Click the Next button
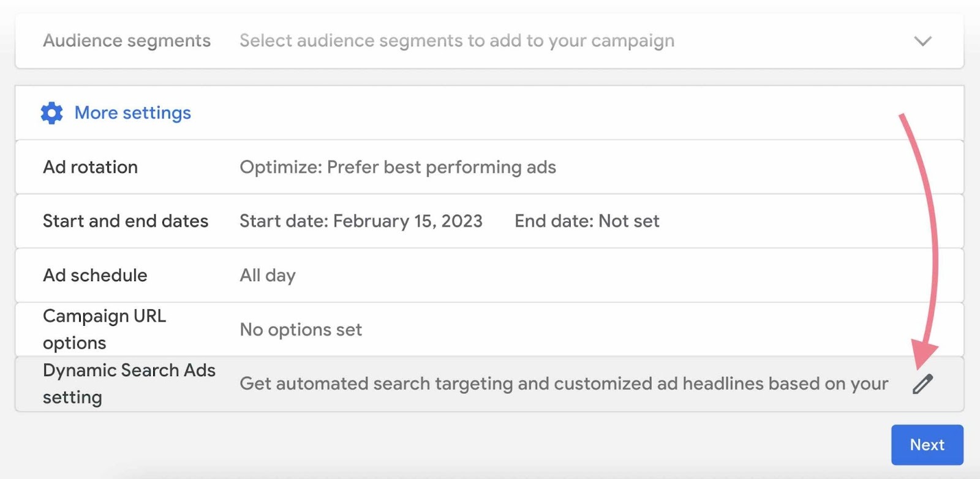980x479 pixels. [x=927, y=445]
